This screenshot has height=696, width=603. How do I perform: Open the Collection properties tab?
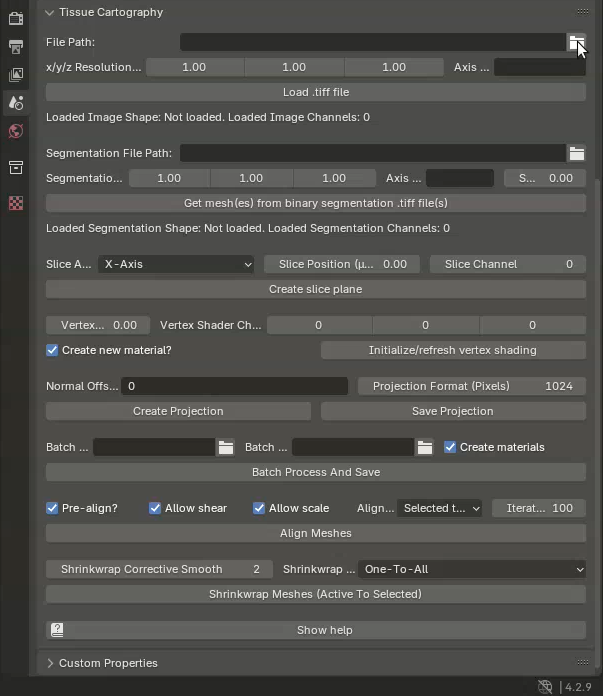pos(15,168)
